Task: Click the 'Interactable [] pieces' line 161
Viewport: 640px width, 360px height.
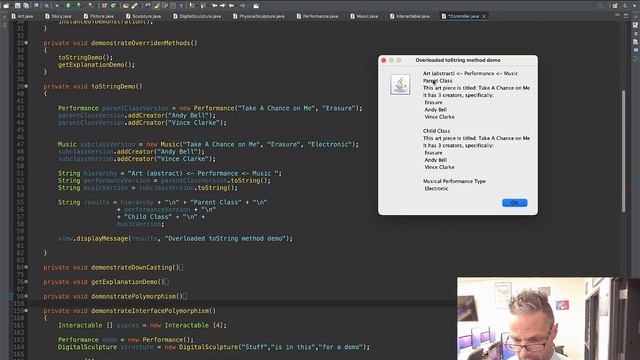Action: [x=142, y=325]
